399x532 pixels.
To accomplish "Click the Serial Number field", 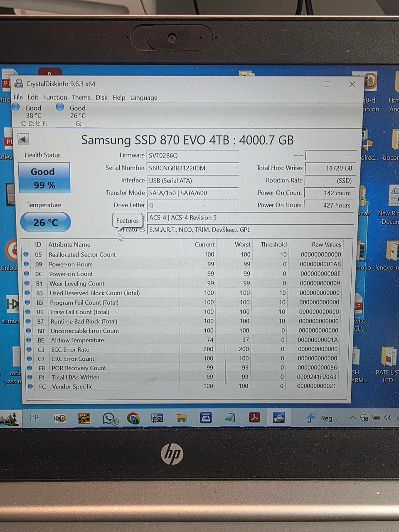I will pos(192,168).
